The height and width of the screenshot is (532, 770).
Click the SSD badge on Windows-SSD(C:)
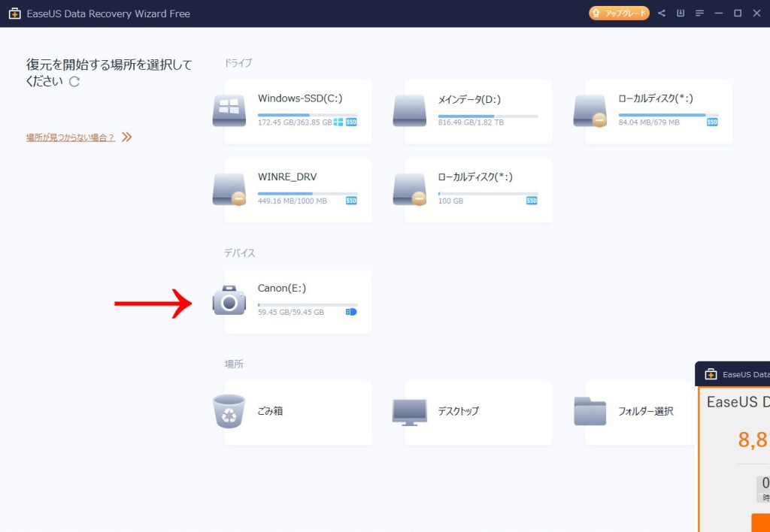pos(351,122)
